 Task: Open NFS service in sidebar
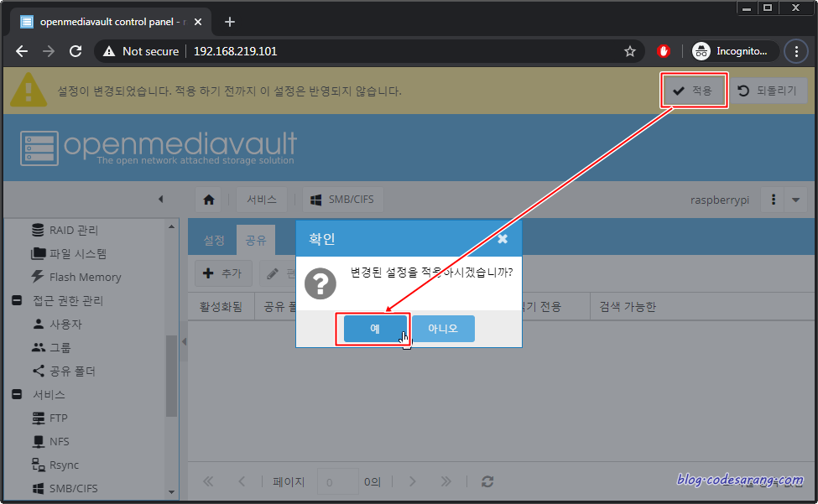tap(59, 441)
